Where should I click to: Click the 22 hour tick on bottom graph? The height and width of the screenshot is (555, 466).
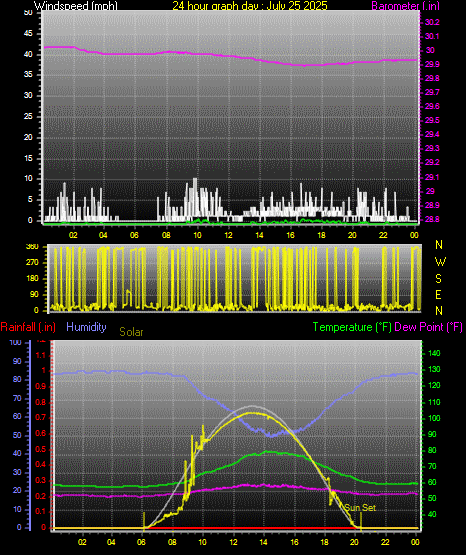[385, 542]
